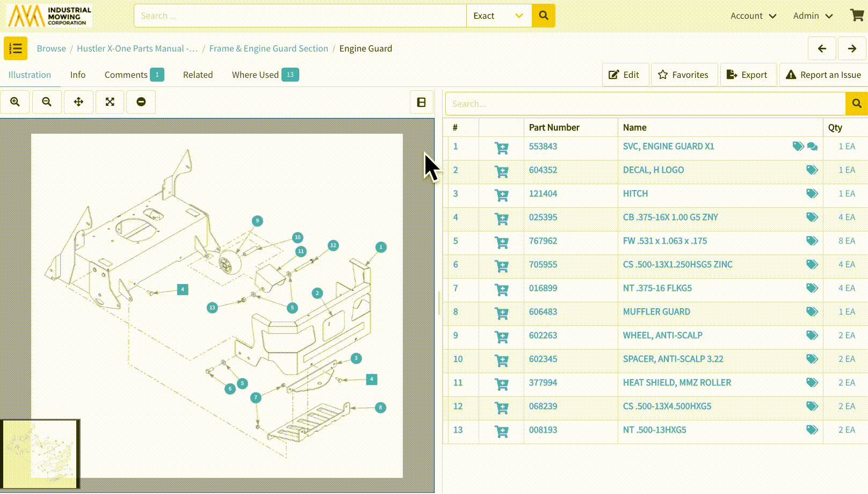868x494 pixels.
Task: Expand the Account menu
Action: click(753, 16)
